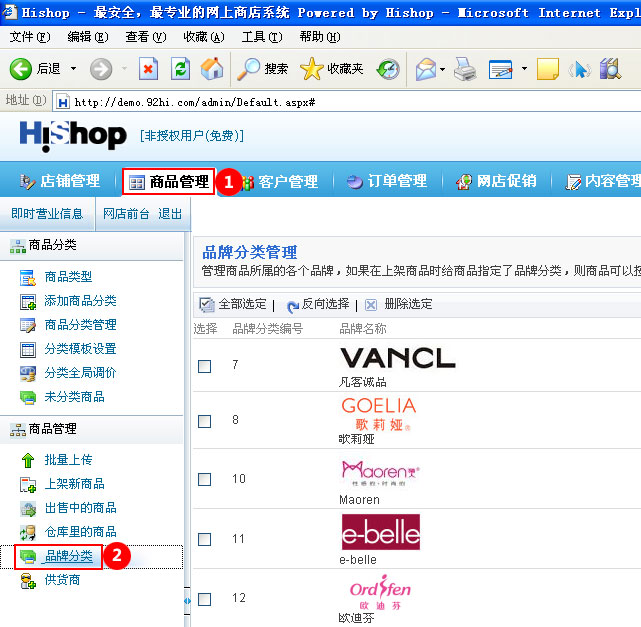This screenshot has height=627, width=641.
Task: Open the History clock icon
Action: [388, 69]
